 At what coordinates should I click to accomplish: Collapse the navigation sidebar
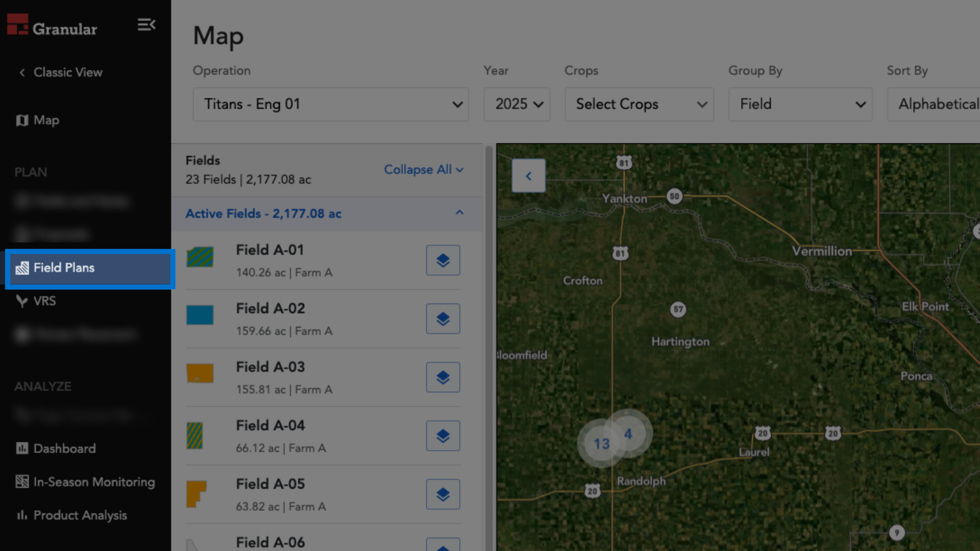click(146, 24)
